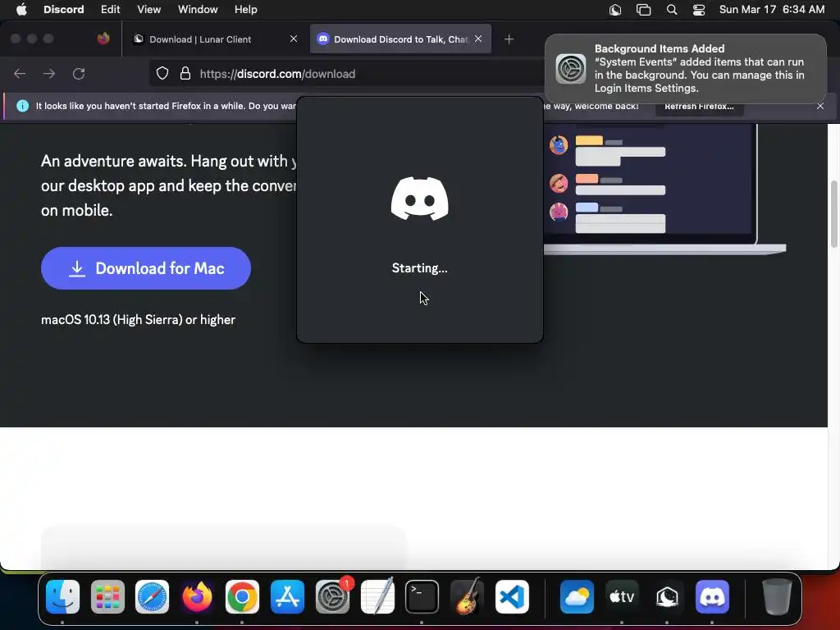Click the Starting... status text
The height and width of the screenshot is (630, 840).
419,268
